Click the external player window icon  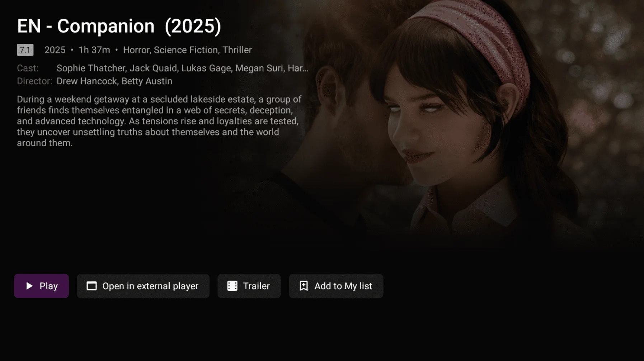tap(91, 286)
